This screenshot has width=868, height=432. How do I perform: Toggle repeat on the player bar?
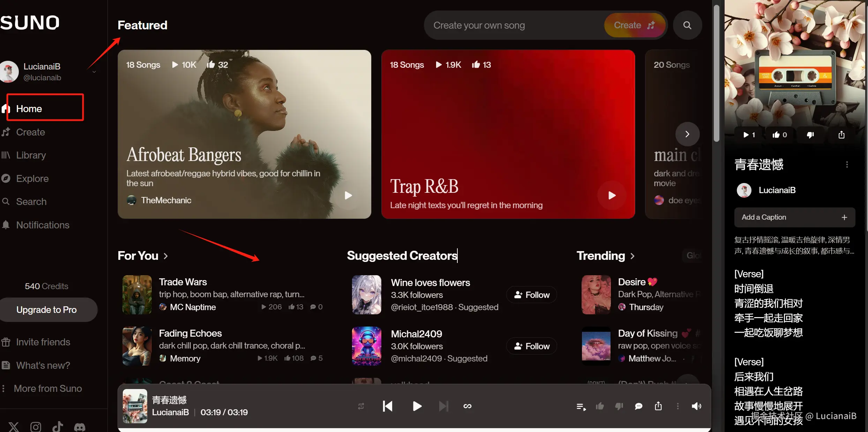[x=361, y=406]
